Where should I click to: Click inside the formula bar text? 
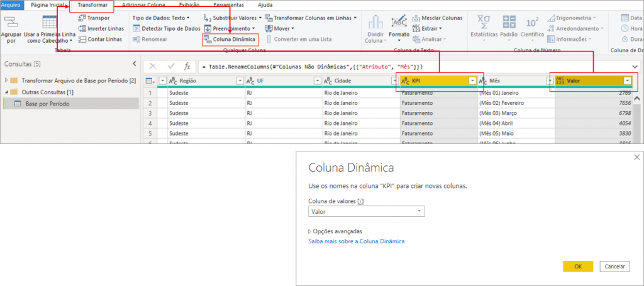[313, 67]
